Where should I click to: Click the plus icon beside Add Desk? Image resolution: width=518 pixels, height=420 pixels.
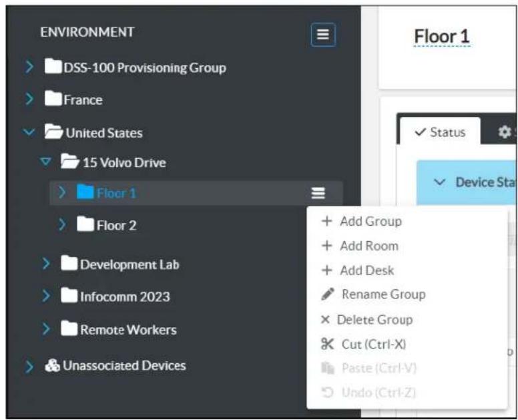[326, 270]
